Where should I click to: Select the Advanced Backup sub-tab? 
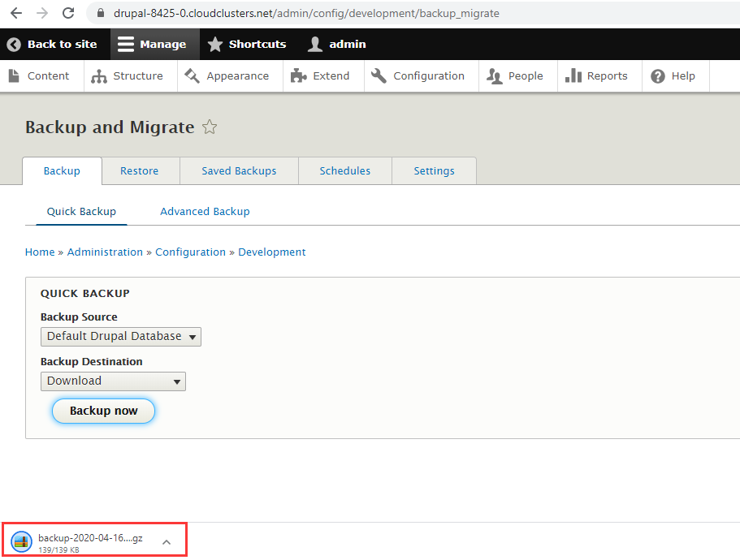(x=205, y=211)
